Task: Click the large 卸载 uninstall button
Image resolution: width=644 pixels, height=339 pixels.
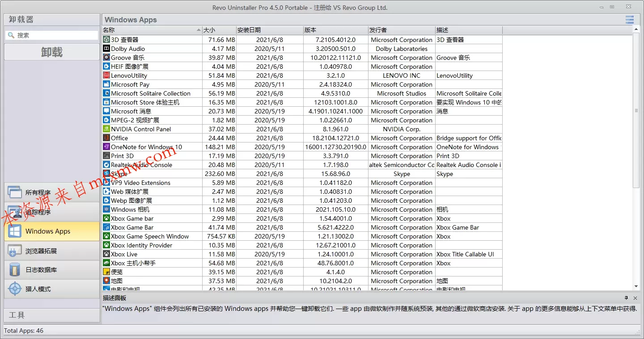Action: coord(52,52)
